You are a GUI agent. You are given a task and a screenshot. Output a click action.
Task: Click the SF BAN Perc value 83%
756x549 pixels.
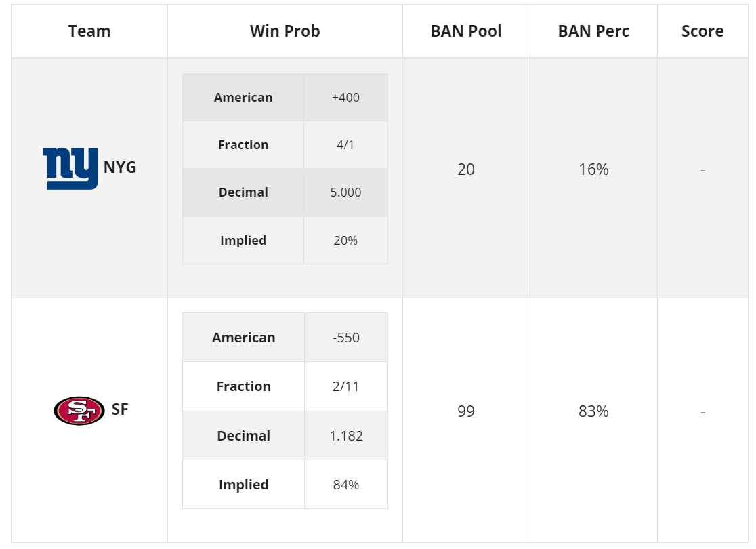tap(593, 411)
